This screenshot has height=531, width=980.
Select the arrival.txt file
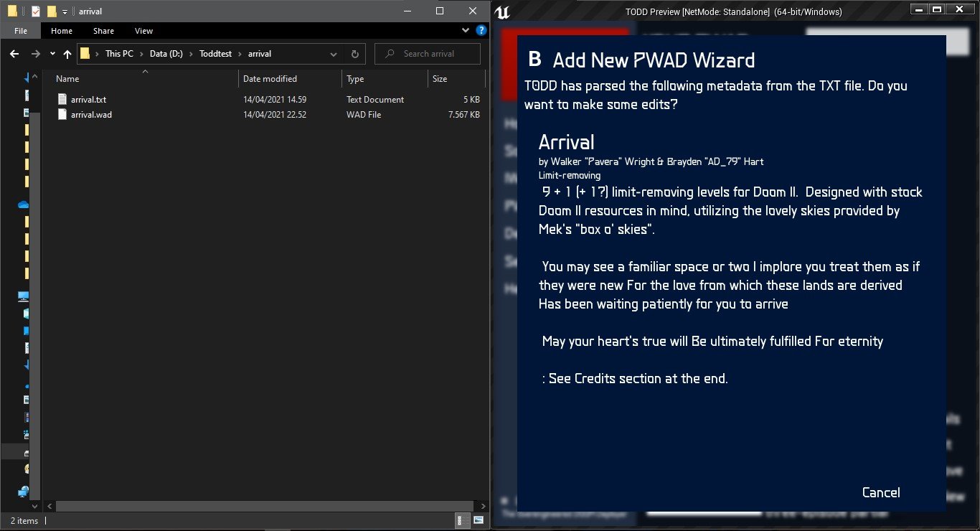[x=88, y=100]
